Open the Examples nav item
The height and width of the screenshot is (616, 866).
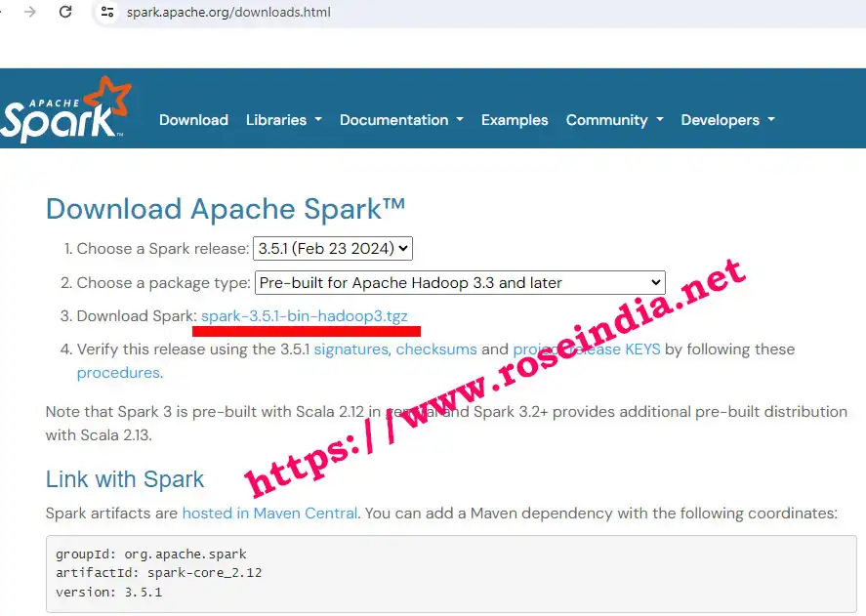515,120
